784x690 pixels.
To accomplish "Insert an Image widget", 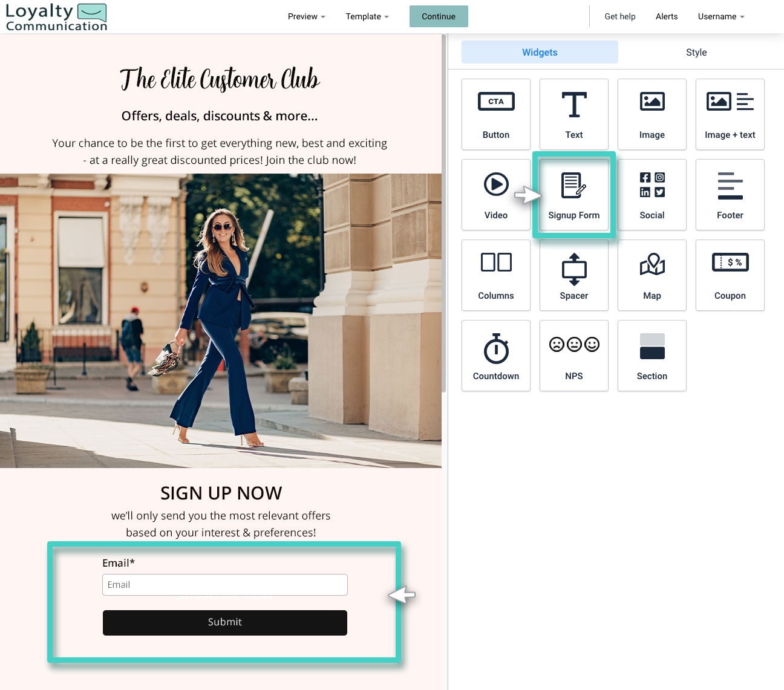I will coord(652,114).
